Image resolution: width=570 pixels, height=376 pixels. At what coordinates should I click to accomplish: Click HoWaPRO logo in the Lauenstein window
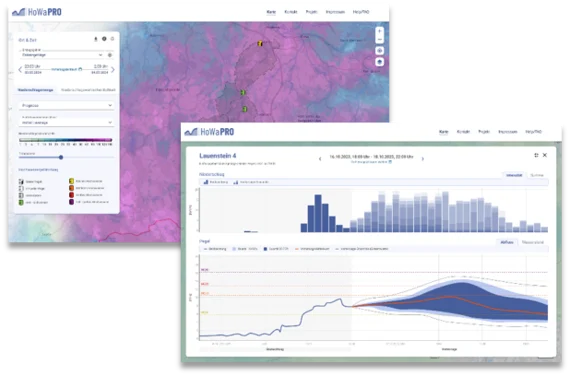point(209,132)
